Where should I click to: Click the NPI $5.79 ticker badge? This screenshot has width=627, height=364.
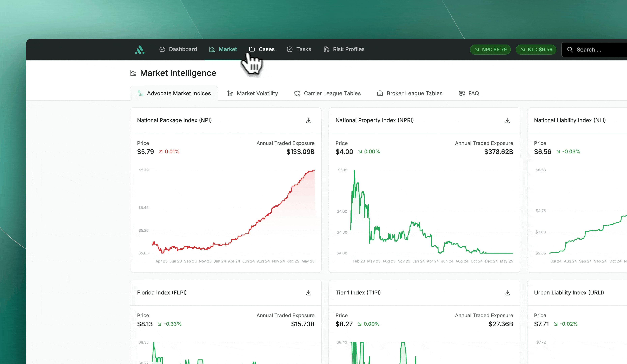tap(490, 50)
